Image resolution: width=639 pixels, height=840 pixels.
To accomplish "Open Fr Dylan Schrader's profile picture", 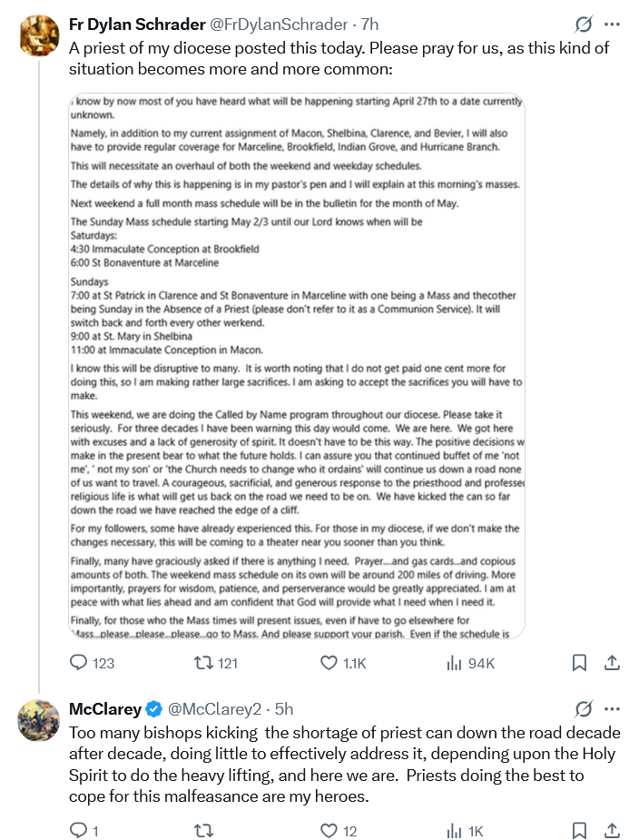I will pyautogui.click(x=39, y=36).
